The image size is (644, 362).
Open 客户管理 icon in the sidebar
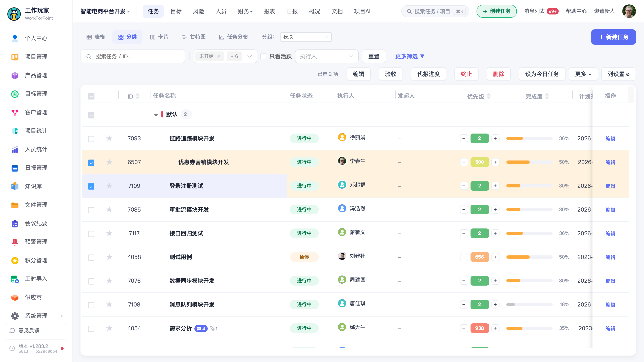[15, 112]
